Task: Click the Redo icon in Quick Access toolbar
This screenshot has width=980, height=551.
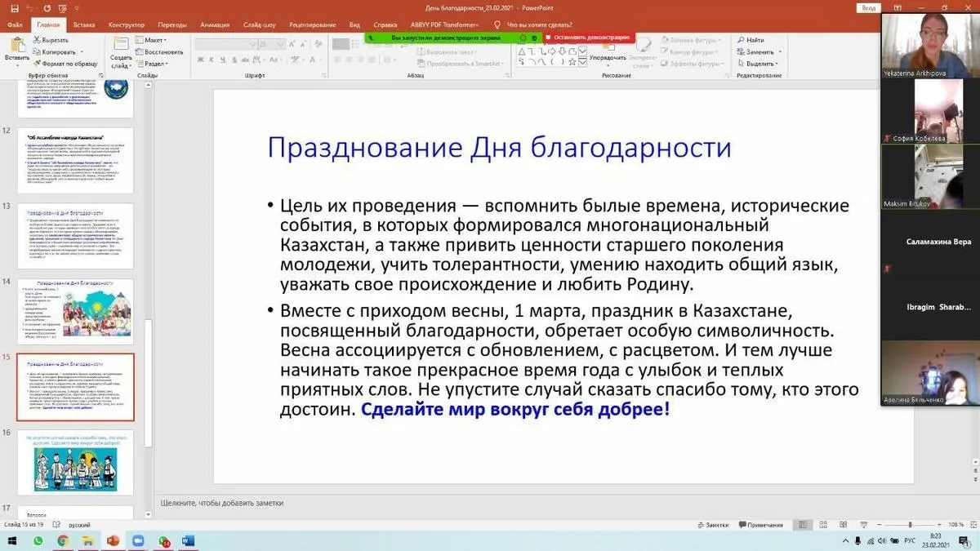Action: point(47,8)
